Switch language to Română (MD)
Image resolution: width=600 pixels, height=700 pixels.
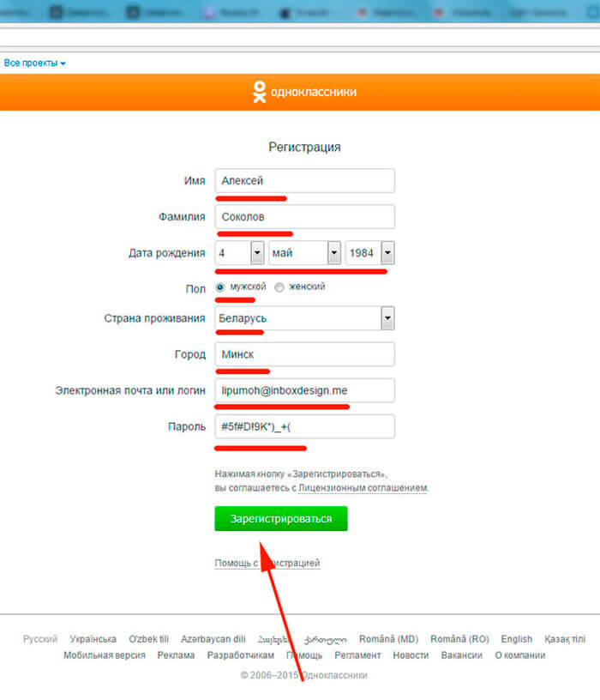[x=388, y=639]
